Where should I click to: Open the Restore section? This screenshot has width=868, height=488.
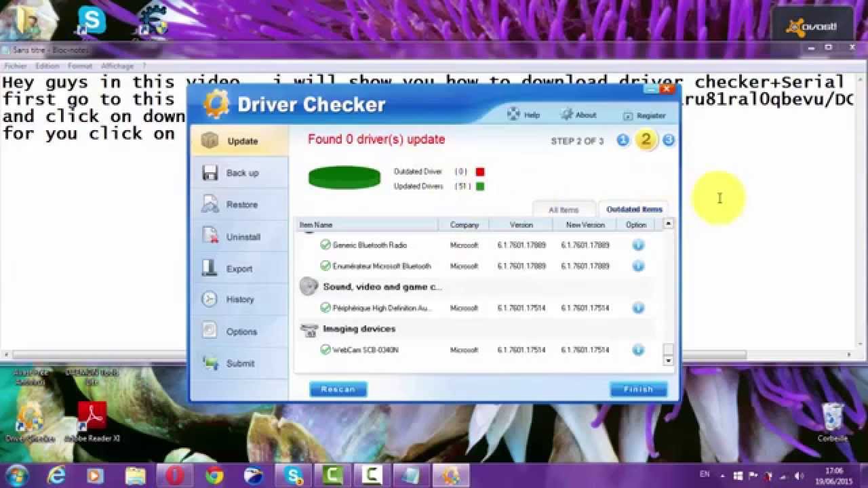[x=239, y=205]
